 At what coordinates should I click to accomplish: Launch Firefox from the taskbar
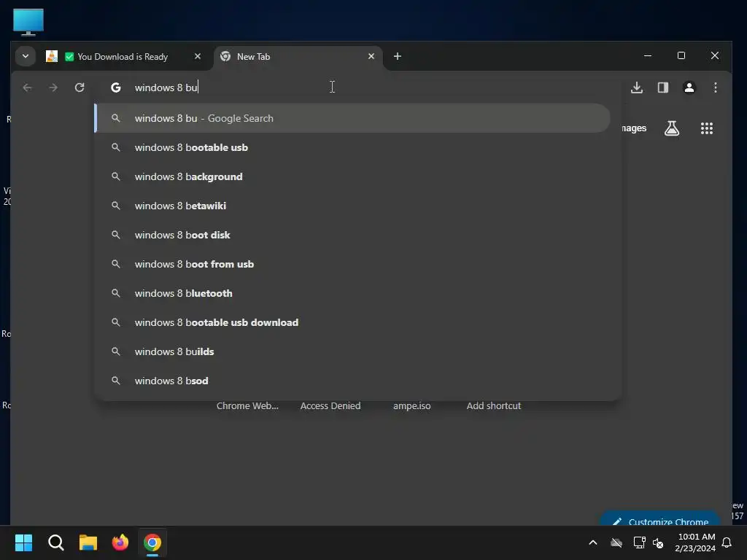[x=120, y=542]
